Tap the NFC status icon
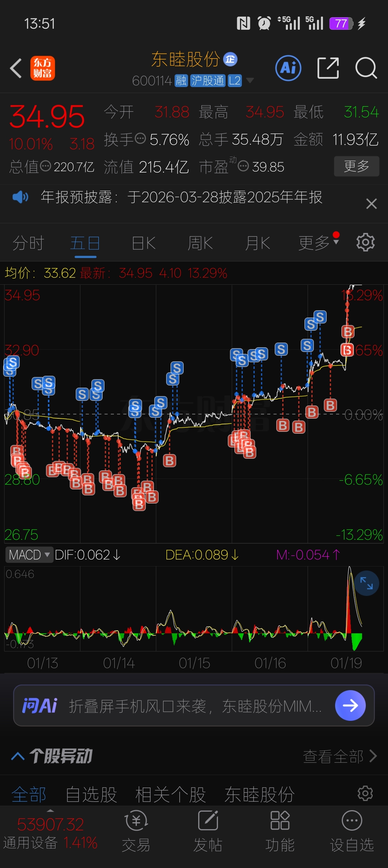388x868 pixels. 243,23
